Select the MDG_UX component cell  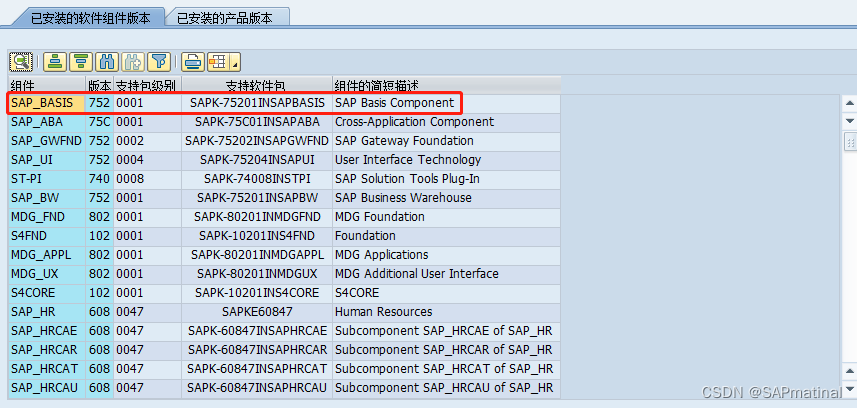47,274
